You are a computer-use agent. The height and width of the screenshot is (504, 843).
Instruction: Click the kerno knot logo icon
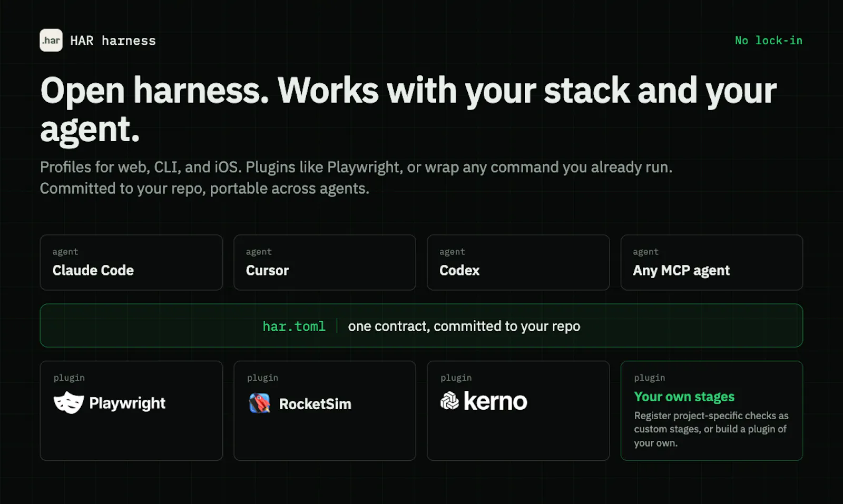(449, 401)
